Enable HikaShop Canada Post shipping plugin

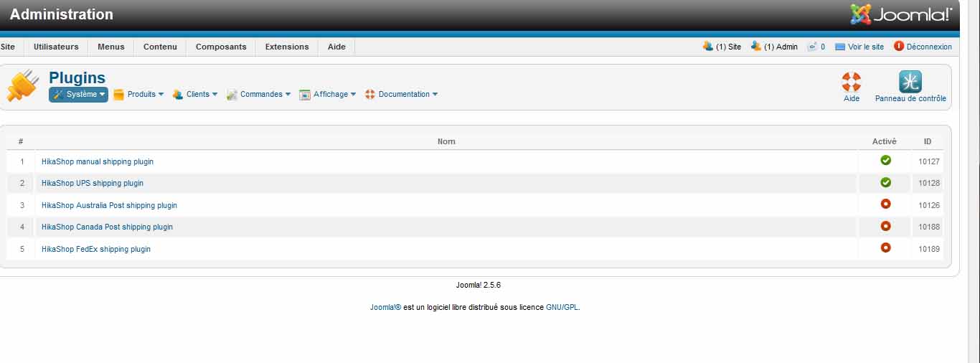[885, 226]
